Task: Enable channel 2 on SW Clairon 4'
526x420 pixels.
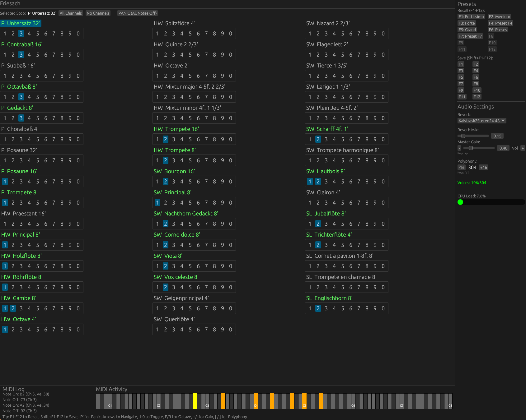Action: pos(318,202)
